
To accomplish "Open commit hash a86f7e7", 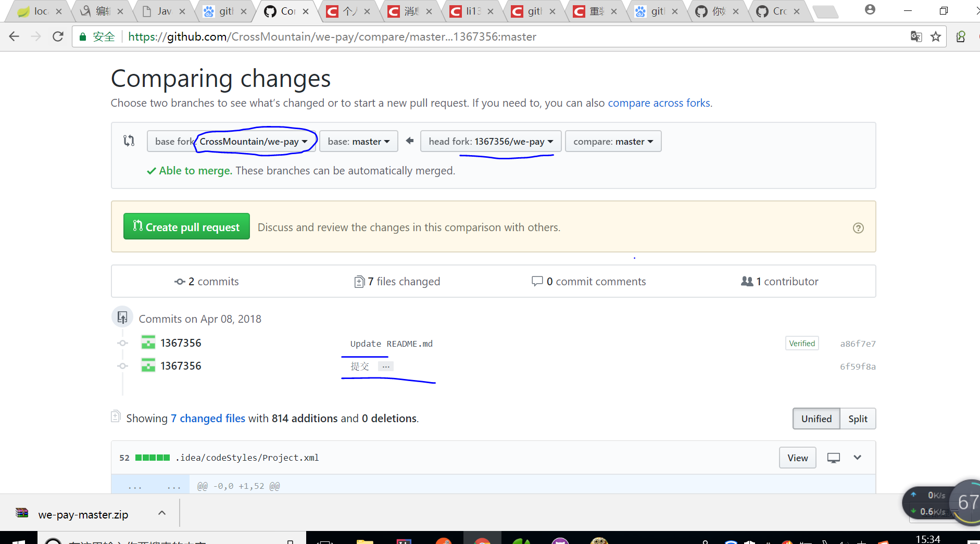I will [x=858, y=344].
